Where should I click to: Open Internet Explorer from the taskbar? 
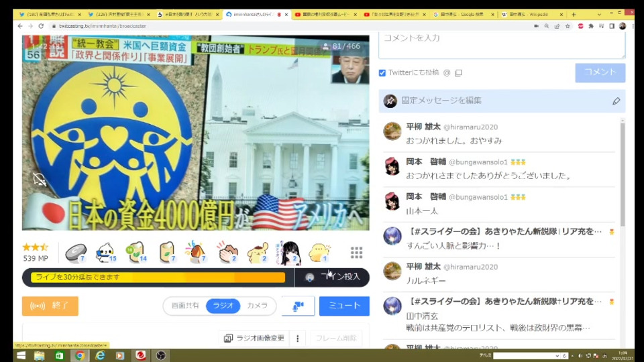tap(100, 355)
